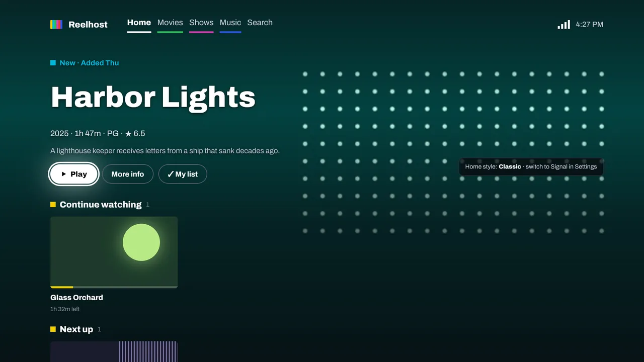The image size is (644, 362).
Task: Click the 4:27 PM clock
Action: (590, 24)
